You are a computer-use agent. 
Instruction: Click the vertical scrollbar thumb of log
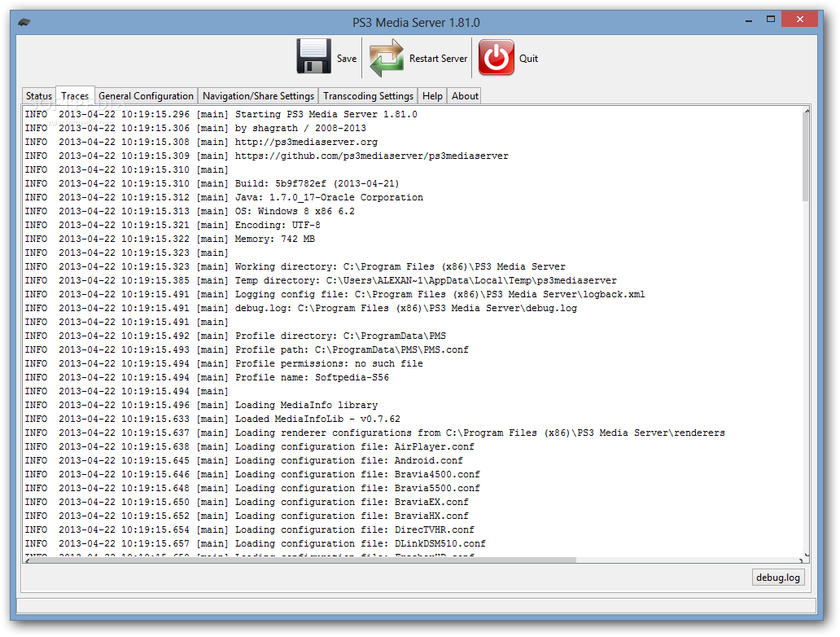805,157
